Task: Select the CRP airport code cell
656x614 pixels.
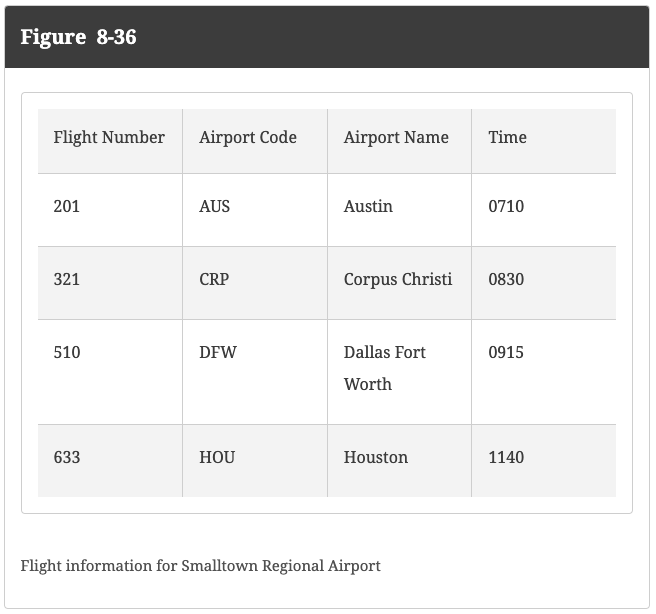Action: pyautogui.click(x=214, y=280)
